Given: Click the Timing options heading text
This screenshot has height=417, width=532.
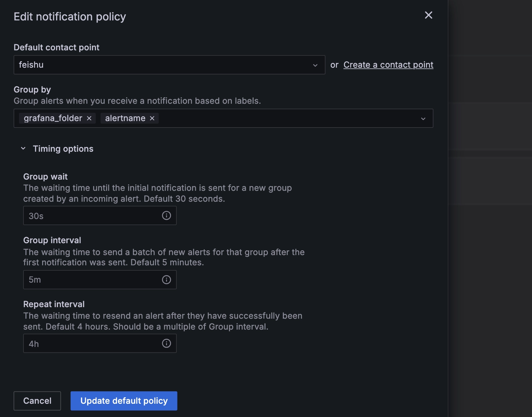Looking at the screenshot, I should 63,149.
